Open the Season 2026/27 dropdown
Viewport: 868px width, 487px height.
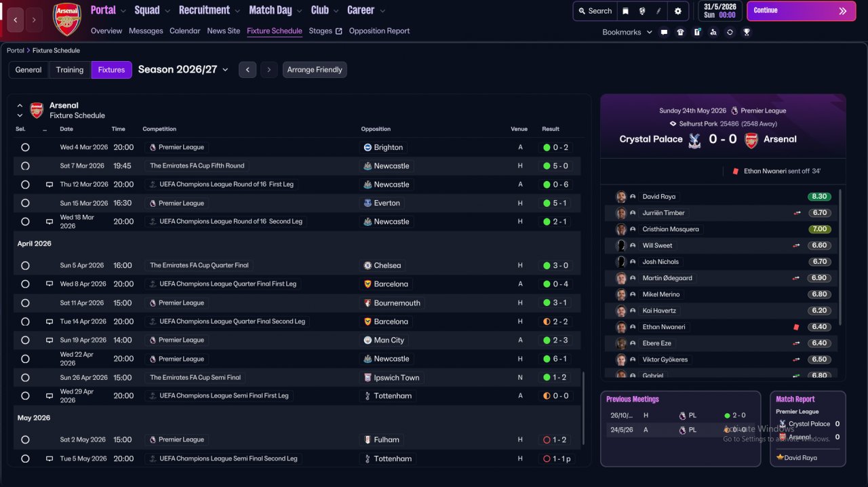click(183, 70)
